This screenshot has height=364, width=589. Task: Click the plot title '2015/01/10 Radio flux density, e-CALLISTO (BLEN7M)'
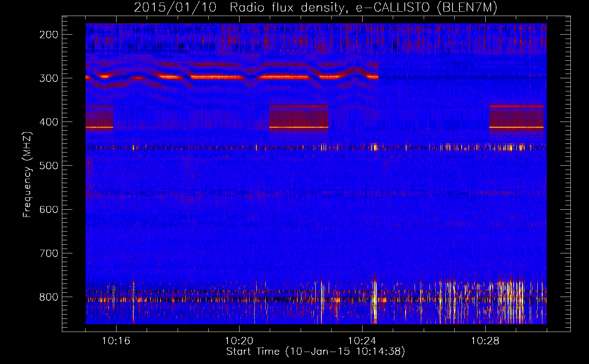click(x=316, y=7)
